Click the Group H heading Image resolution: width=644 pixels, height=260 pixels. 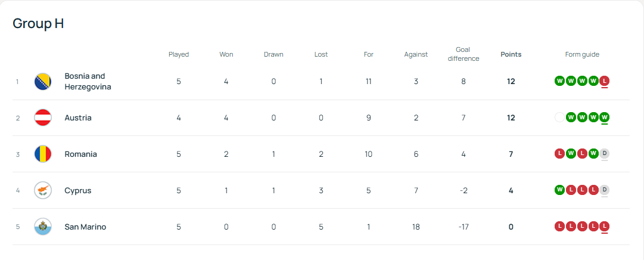click(38, 24)
